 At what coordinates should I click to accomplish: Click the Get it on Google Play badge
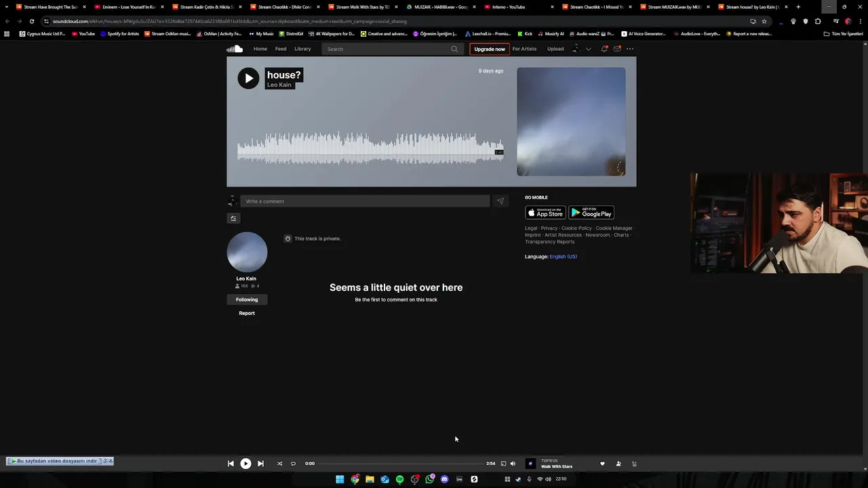[x=591, y=213]
